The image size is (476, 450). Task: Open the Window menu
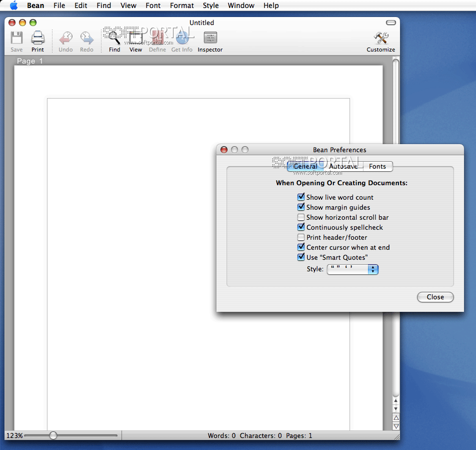(241, 6)
